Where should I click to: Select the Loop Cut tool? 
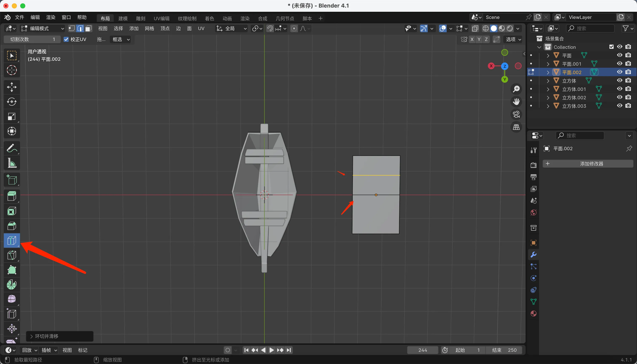click(12, 240)
